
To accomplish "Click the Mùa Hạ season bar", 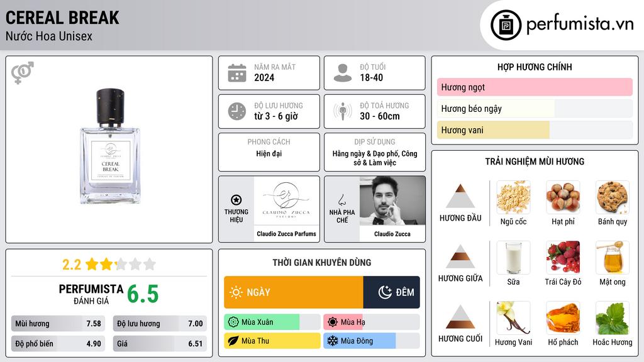I will point(371,322).
